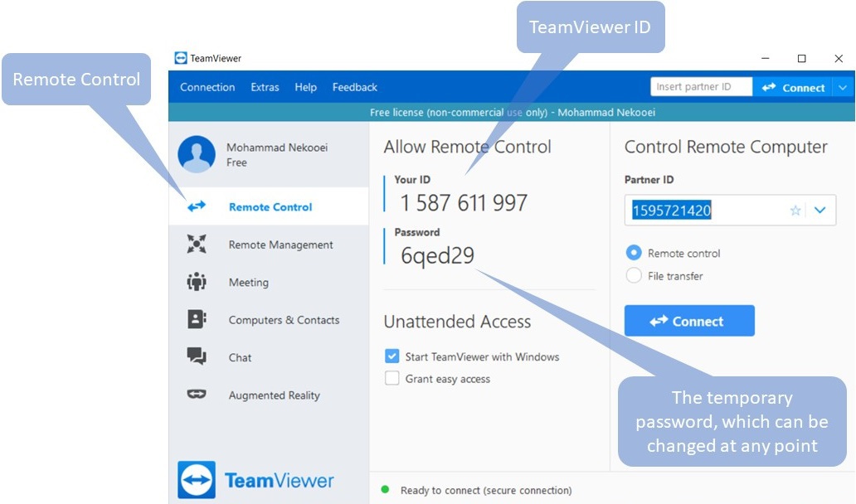Select the Remote control radio option

633,253
